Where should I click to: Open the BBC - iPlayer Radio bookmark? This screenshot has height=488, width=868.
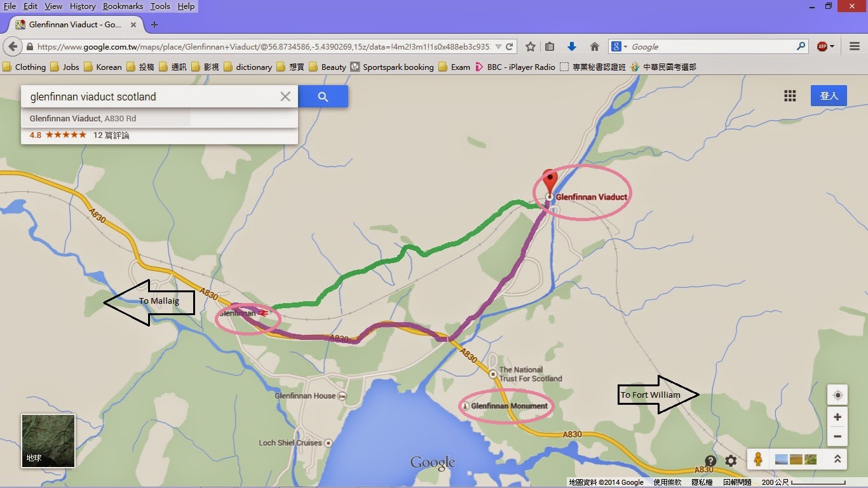click(x=515, y=67)
